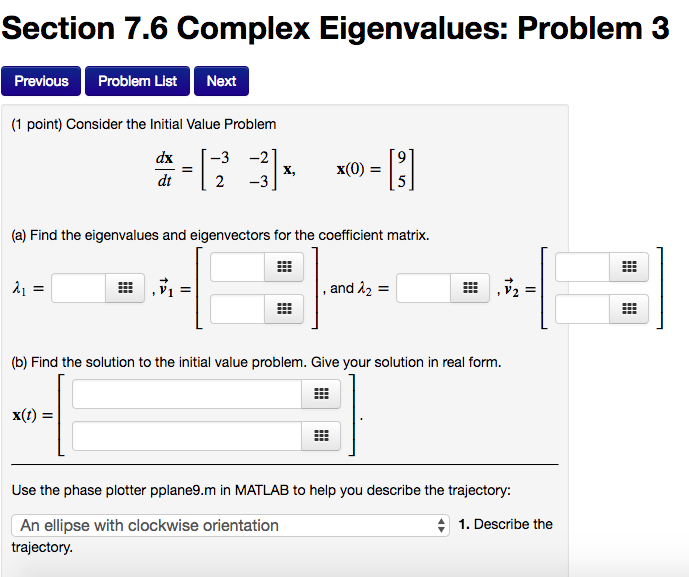Open grid icon for v2 top component
689x577 pixels.
(x=628, y=267)
